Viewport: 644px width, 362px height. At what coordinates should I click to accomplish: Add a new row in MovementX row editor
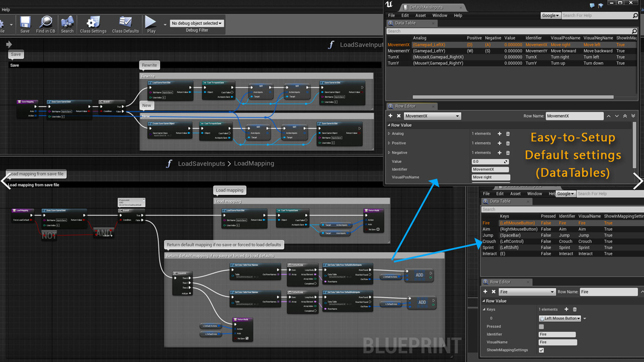tap(390, 116)
